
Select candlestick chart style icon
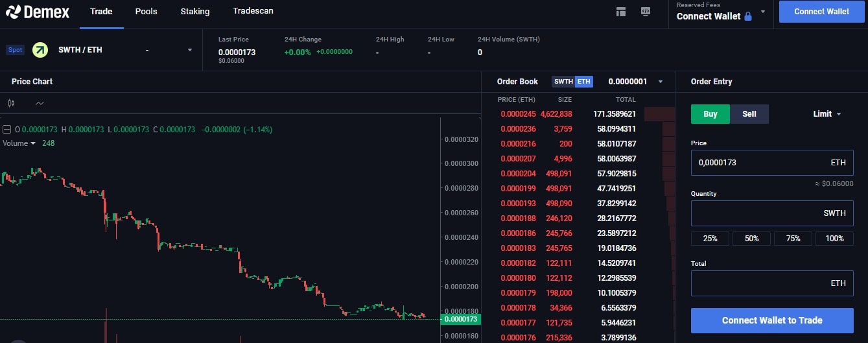[12, 103]
